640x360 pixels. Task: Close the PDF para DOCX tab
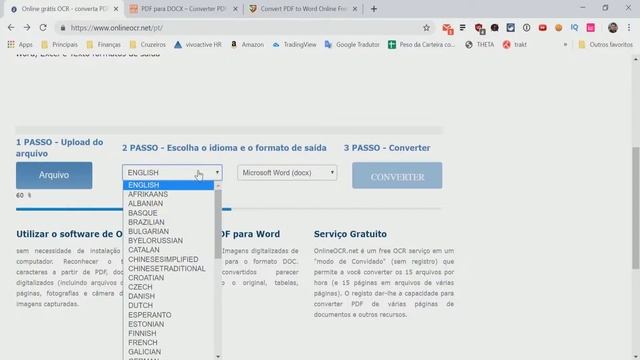pos(235,9)
